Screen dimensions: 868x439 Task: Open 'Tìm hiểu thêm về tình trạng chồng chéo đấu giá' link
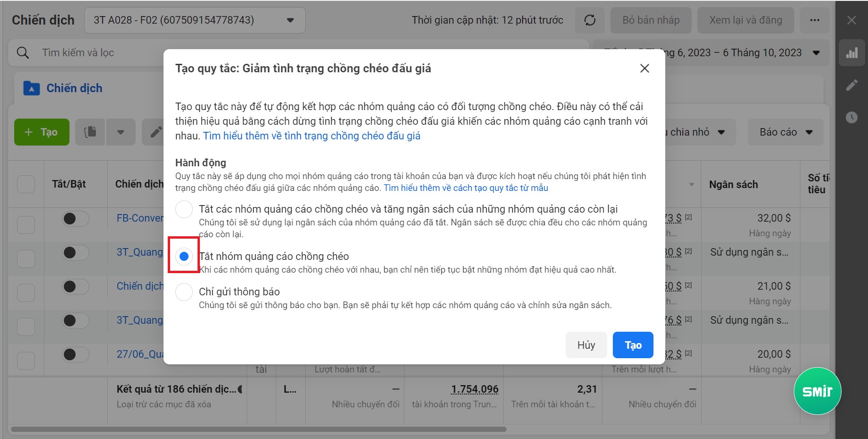311,136
